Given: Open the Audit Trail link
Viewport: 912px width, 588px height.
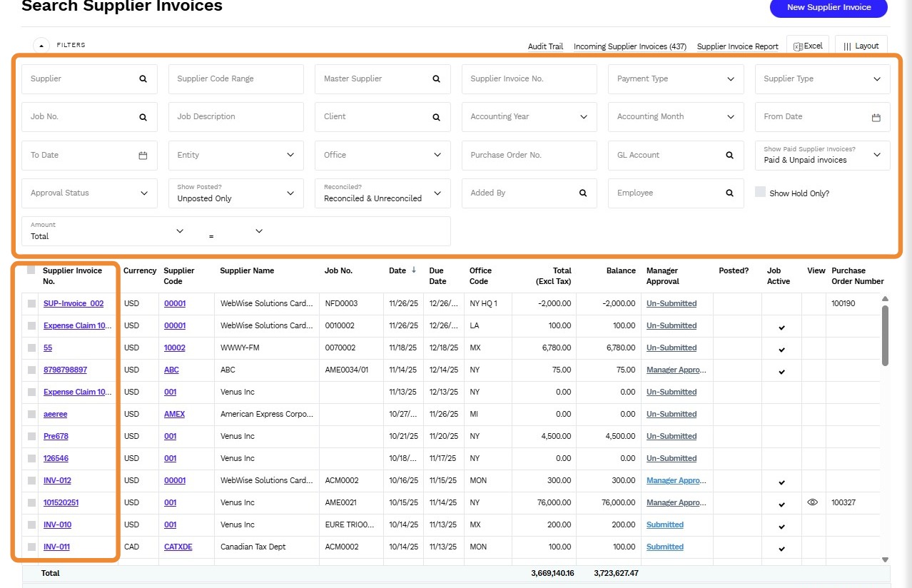Looking at the screenshot, I should pos(545,46).
